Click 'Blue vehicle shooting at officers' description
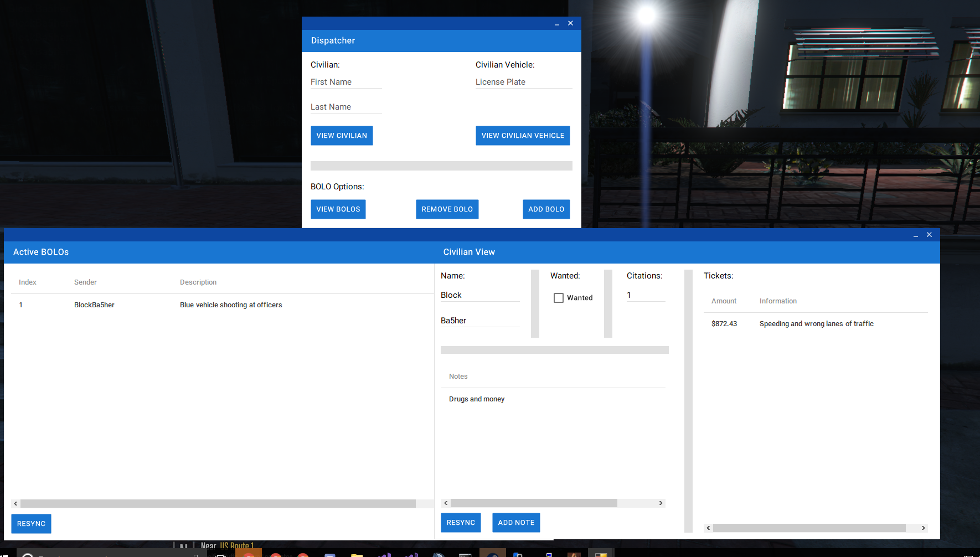Image resolution: width=980 pixels, height=557 pixels. tap(231, 305)
